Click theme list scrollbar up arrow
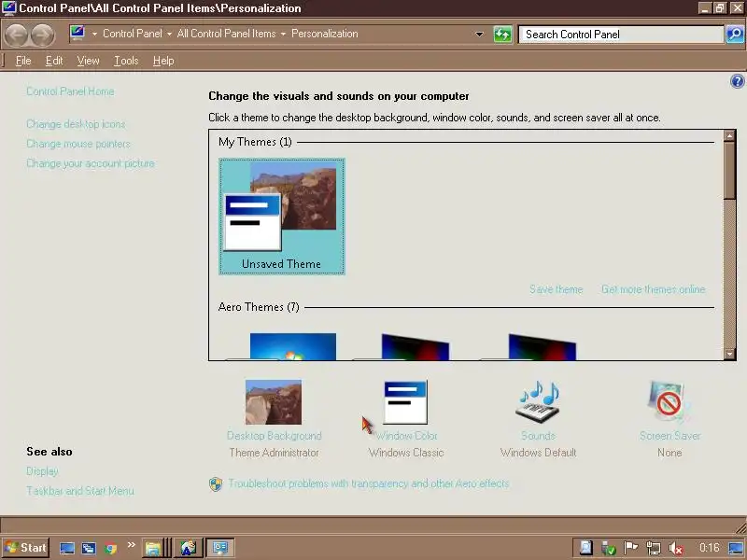The image size is (747, 560). click(729, 135)
